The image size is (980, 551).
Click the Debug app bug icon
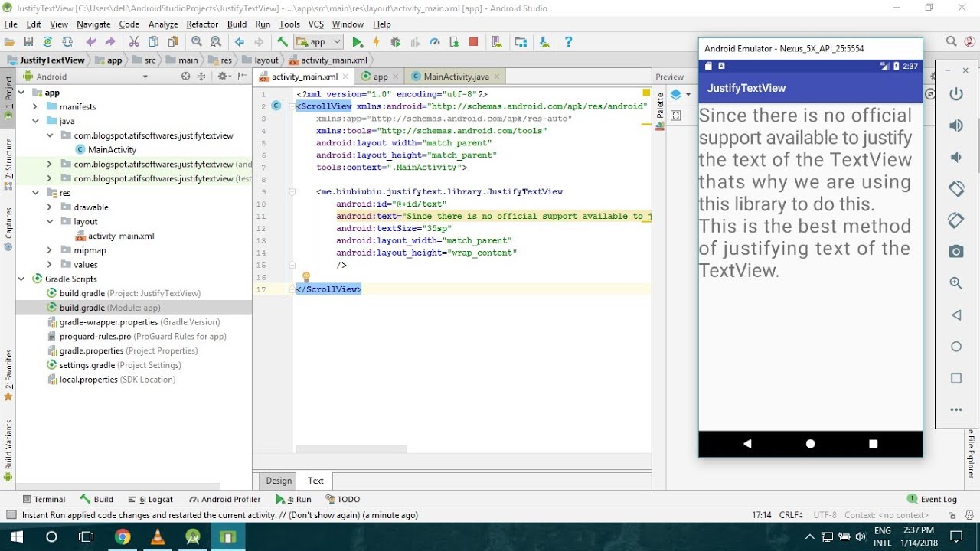pyautogui.click(x=396, y=42)
